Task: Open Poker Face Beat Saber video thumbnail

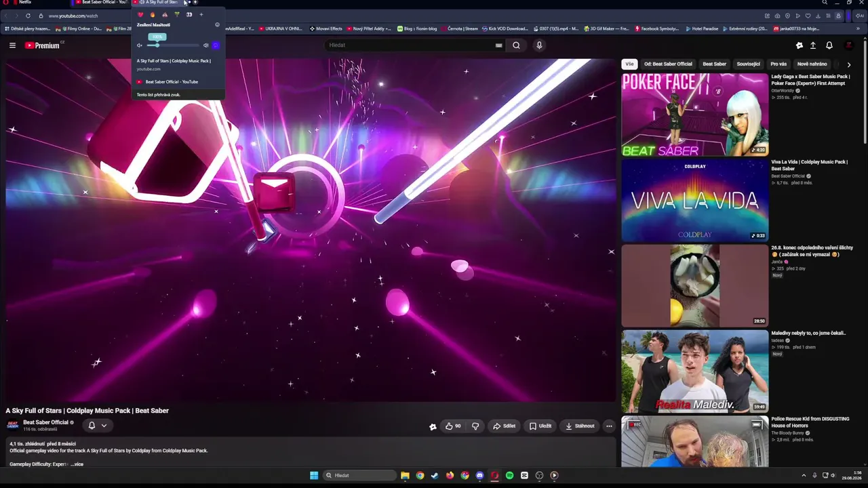Action: tap(695, 115)
